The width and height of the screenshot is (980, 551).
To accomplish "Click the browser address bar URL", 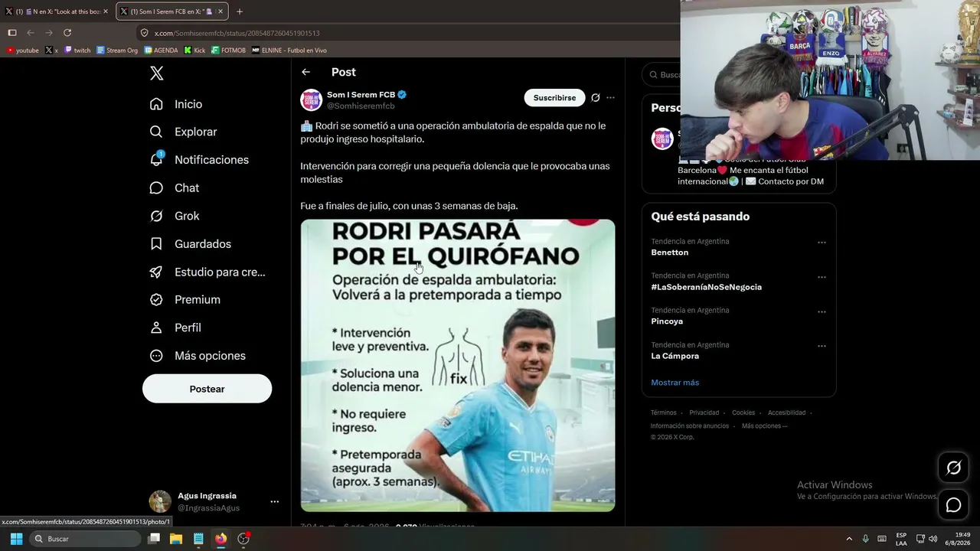I will click(x=237, y=33).
